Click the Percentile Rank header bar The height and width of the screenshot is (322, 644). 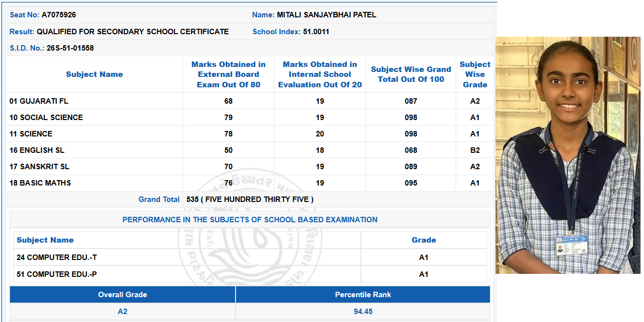coord(363,295)
